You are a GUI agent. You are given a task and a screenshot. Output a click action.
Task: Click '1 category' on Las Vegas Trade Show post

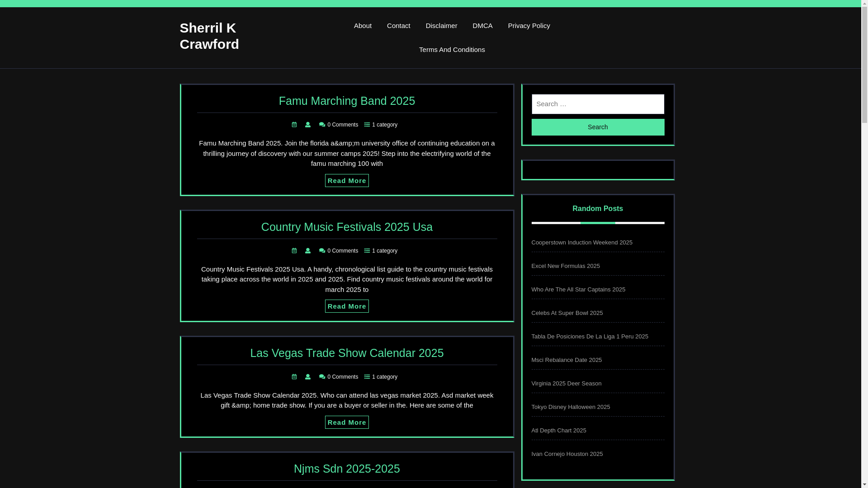pos(385,377)
